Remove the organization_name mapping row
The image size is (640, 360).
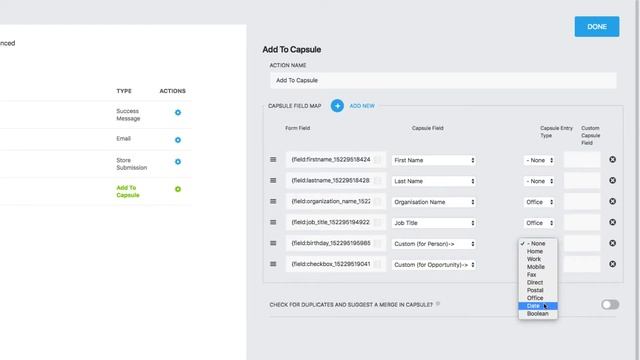click(613, 201)
